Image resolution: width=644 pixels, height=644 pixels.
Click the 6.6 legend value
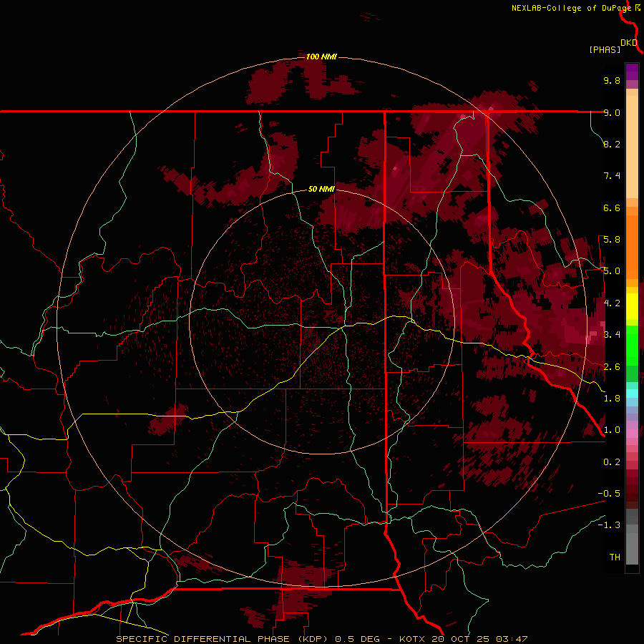click(x=612, y=208)
